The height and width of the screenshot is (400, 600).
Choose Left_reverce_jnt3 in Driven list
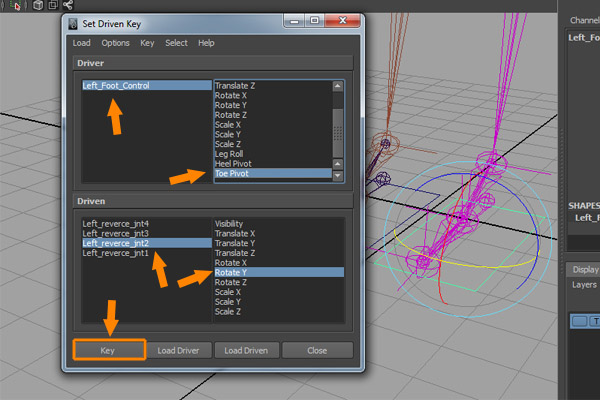click(x=115, y=233)
